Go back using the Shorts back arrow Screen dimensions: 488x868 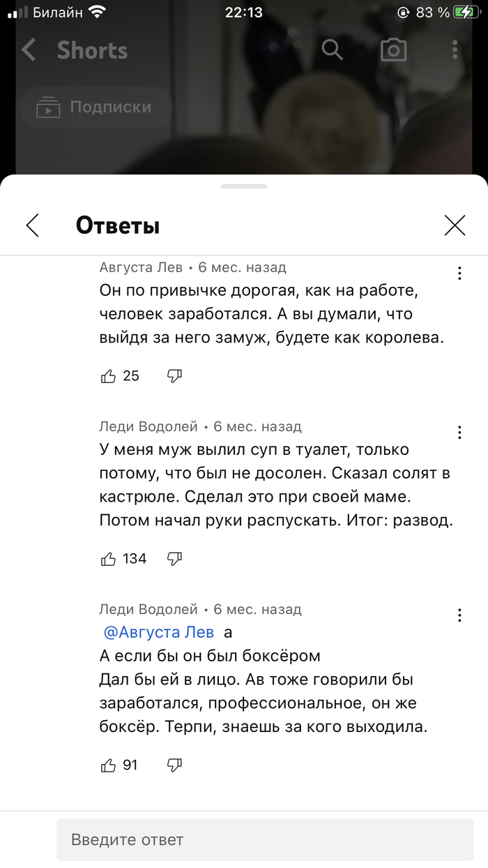(29, 50)
